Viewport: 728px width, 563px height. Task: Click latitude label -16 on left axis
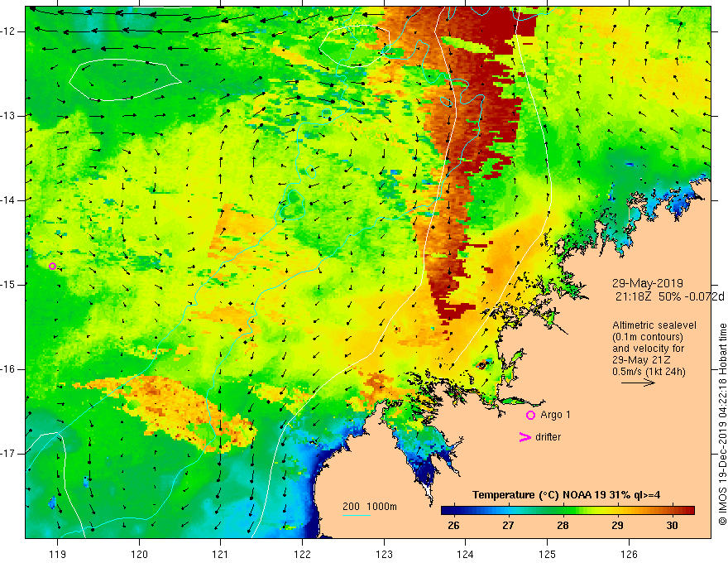point(8,369)
